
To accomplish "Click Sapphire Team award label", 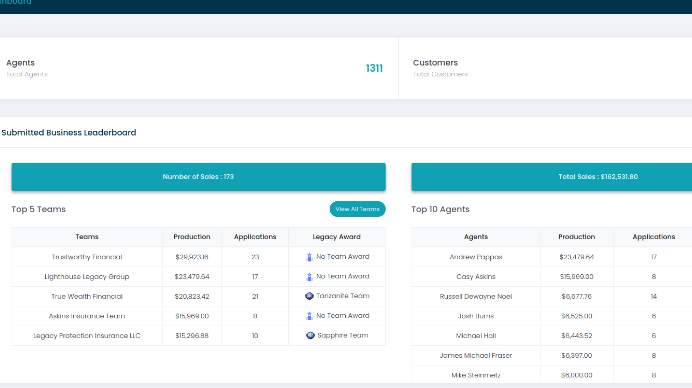I will pos(343,335).
